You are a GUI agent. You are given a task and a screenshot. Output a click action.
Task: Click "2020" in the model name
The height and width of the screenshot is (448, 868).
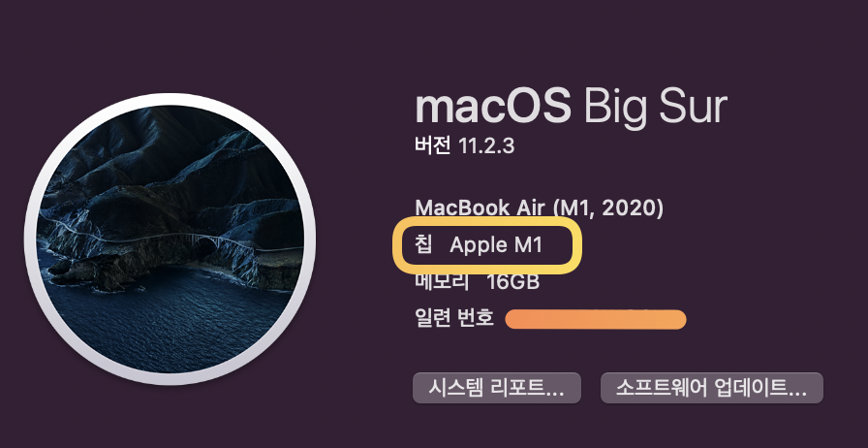tap(631, 208)
